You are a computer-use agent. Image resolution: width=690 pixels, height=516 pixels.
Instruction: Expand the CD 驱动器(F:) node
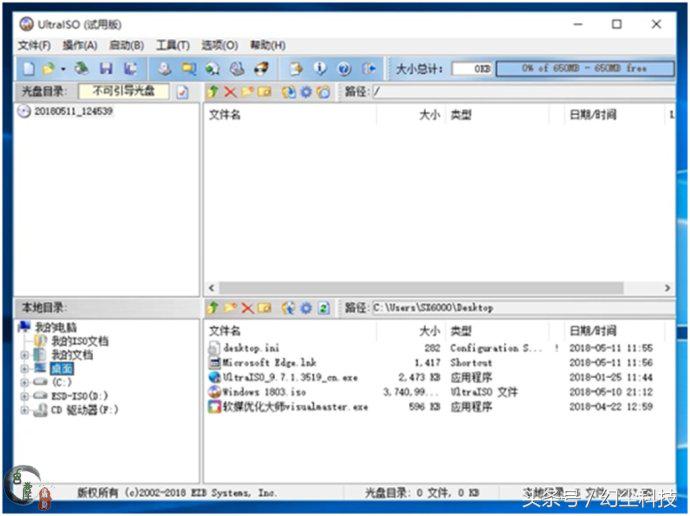pyautogui.click(x=25, y=410)
